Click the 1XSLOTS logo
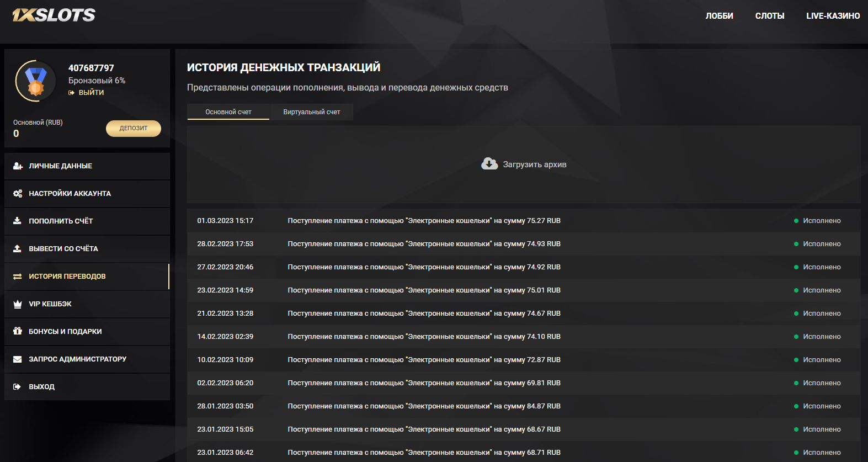868x462 pixels. (x=54, y=15)
